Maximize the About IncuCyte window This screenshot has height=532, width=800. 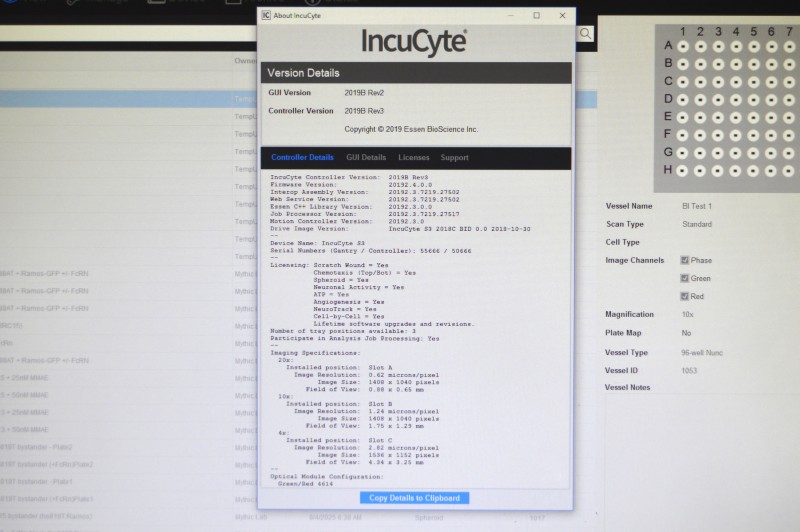[536, 15]
